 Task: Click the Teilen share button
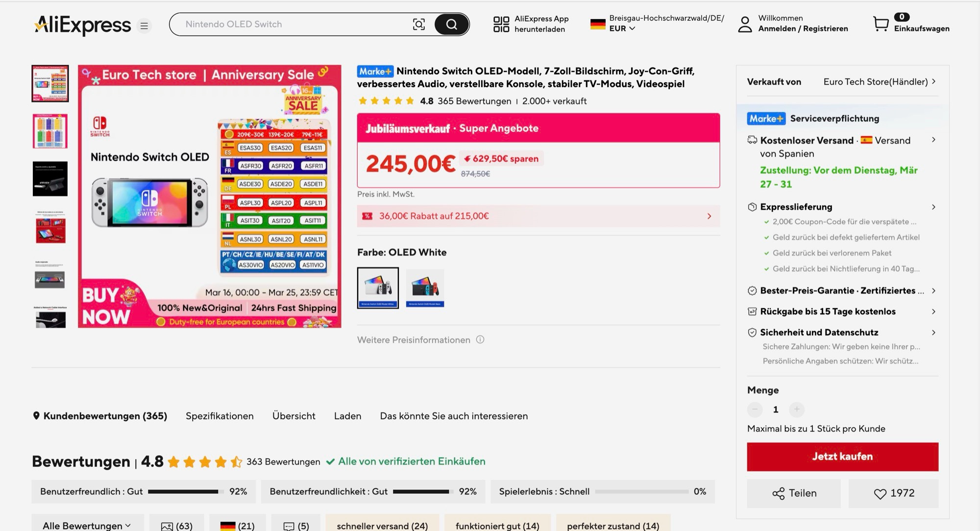pyautogui.click(x=794, y=493)
